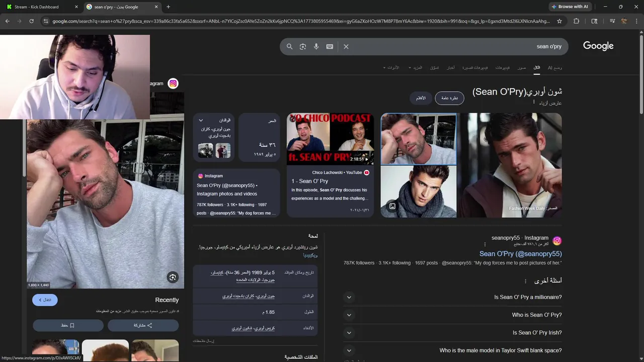The width and height of the screenshot is (644, 362).
Task: Open three-dot menu next to أسئلة أخرى heading
Action: tap(525, 281)
